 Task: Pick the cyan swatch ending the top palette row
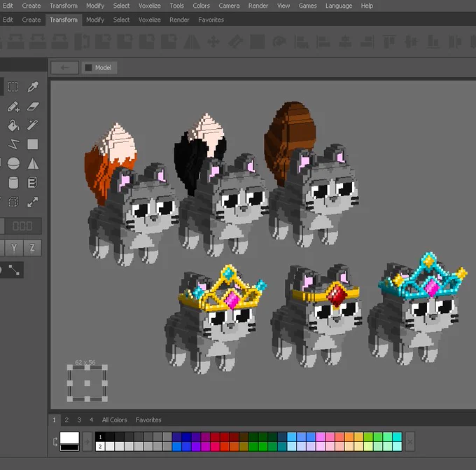(397, 437)
